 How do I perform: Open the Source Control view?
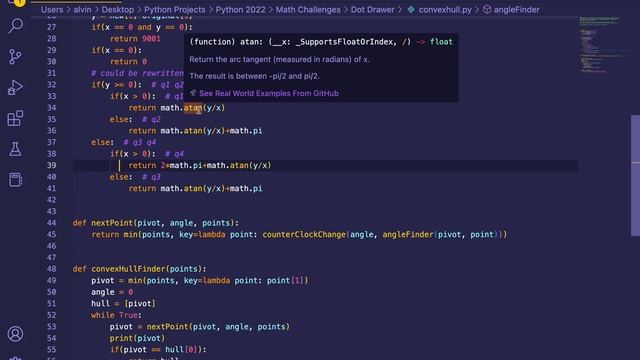(x=15, y=57)
